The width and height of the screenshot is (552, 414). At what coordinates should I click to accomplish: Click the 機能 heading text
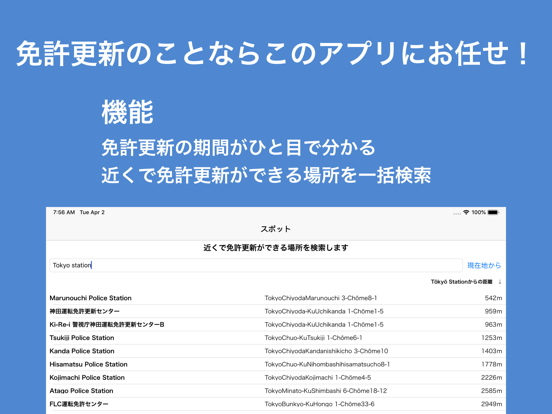click(127, 112)
